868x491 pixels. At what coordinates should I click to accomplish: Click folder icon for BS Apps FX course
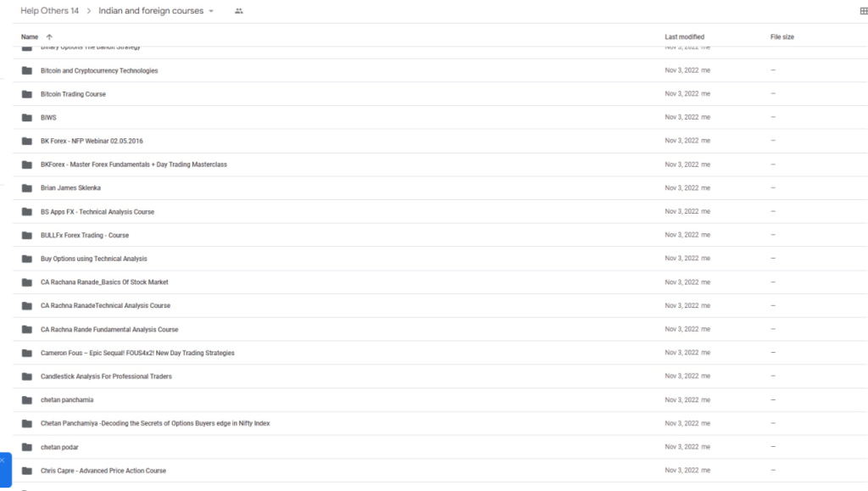pyautogui.click(x=26, y=211)
